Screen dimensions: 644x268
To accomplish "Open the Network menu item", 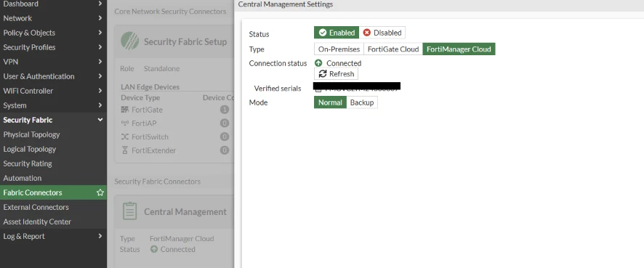I will click(53, 18).
